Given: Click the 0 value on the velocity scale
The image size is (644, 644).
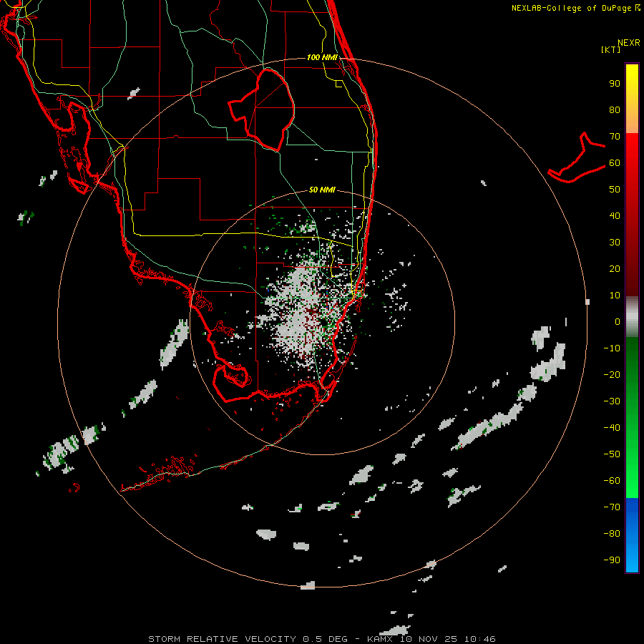Looking at the screenshot, I should point(618,321).
